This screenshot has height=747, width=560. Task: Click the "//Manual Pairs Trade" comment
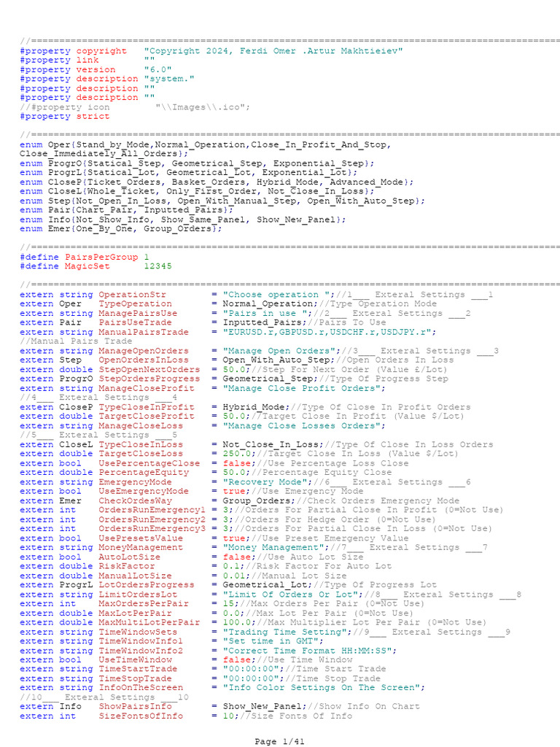click(x=76, y=341)
